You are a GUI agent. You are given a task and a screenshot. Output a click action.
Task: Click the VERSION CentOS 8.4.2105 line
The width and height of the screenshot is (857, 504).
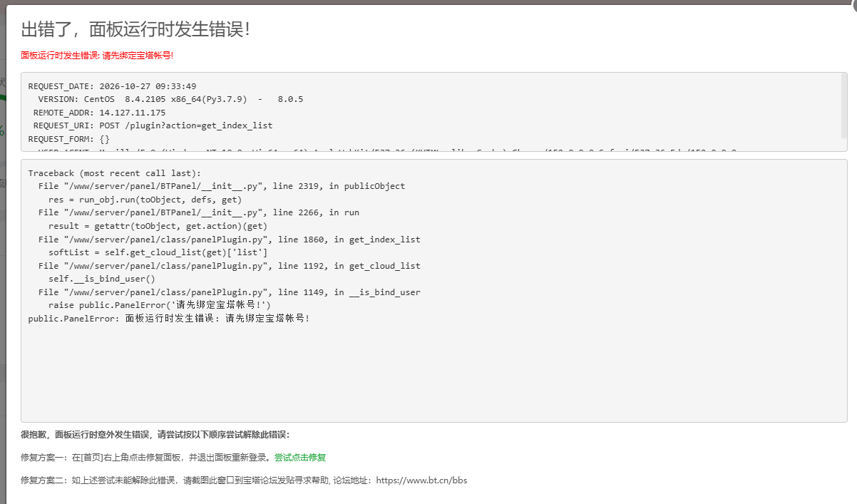(x=170, y=99)
